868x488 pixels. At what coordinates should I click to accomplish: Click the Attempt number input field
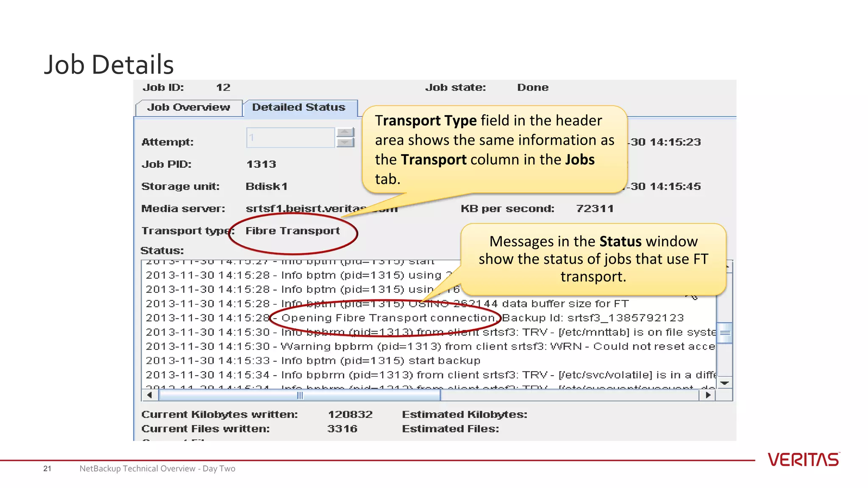click(290, 137)
